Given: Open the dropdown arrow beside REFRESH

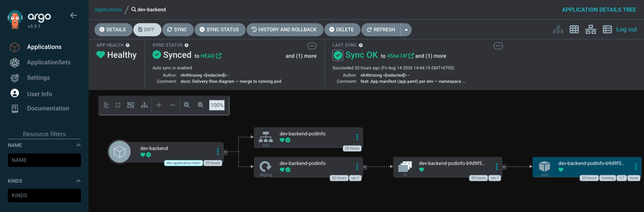Looking at the screenshot, I should pos(406,30).
